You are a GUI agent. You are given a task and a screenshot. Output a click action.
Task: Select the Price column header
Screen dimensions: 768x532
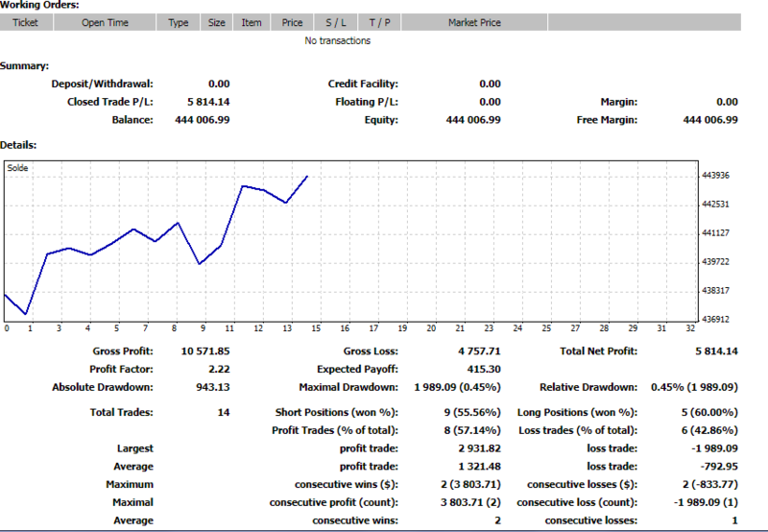292,22
